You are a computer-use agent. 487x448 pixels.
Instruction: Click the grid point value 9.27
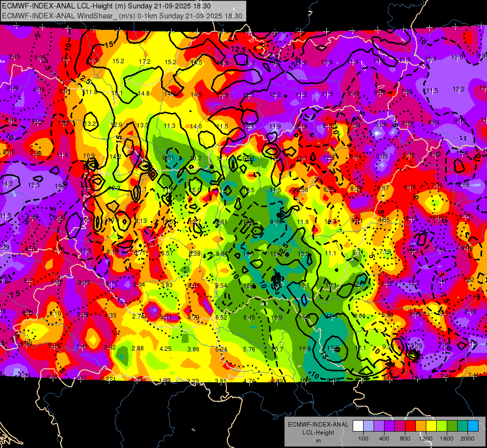point(84,282)
